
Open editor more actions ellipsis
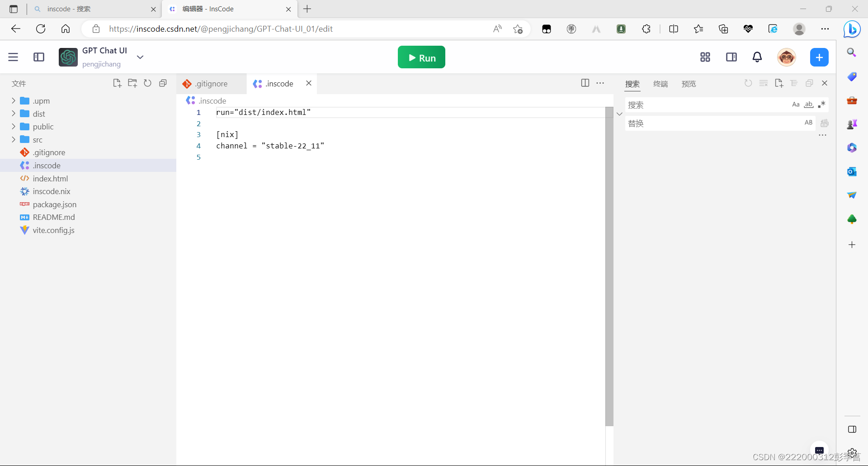(600, 83)
